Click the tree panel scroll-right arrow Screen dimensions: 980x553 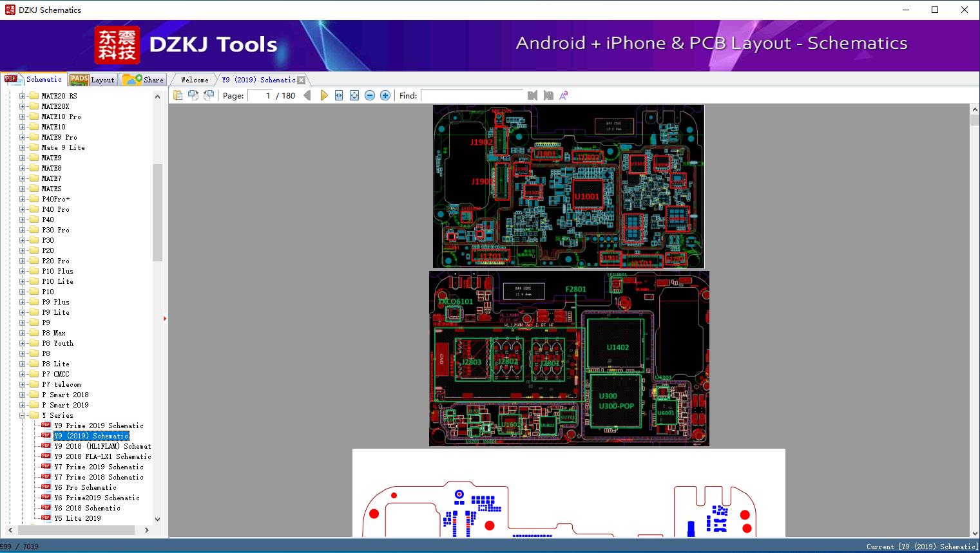click(147, 530)
